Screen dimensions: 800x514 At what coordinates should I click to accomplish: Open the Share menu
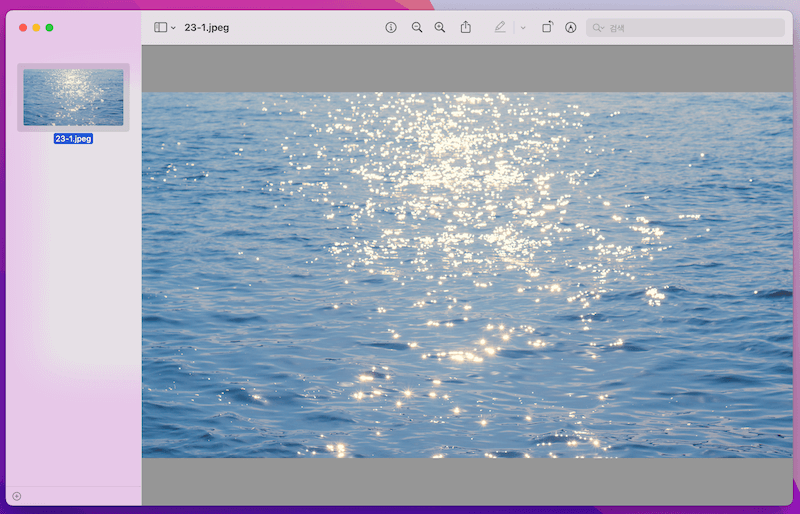point(465,27)
